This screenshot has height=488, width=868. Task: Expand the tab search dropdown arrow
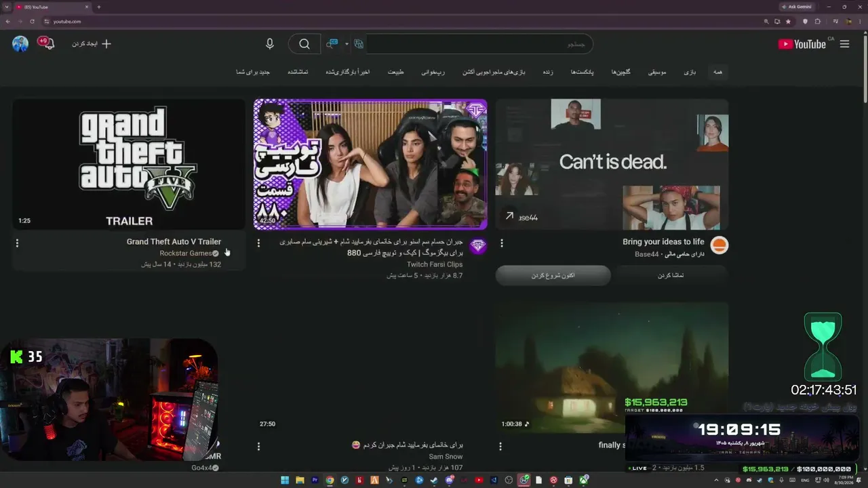coord(7,7)
